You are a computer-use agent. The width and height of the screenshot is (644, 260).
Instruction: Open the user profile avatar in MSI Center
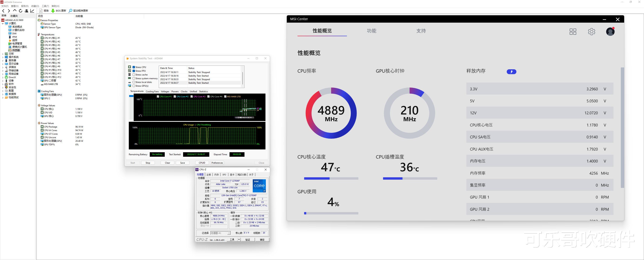point(610,31)
